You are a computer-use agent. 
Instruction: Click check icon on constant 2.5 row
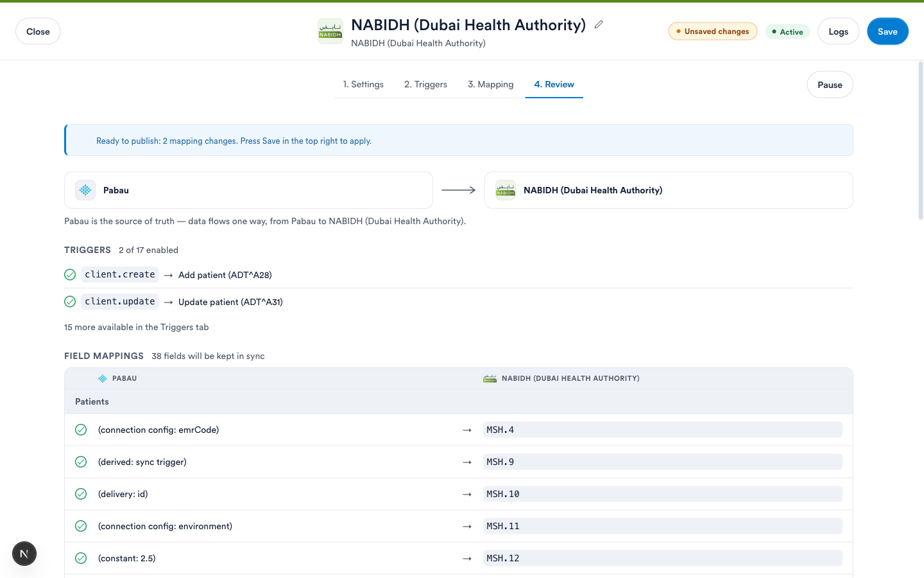coord(81,558)
